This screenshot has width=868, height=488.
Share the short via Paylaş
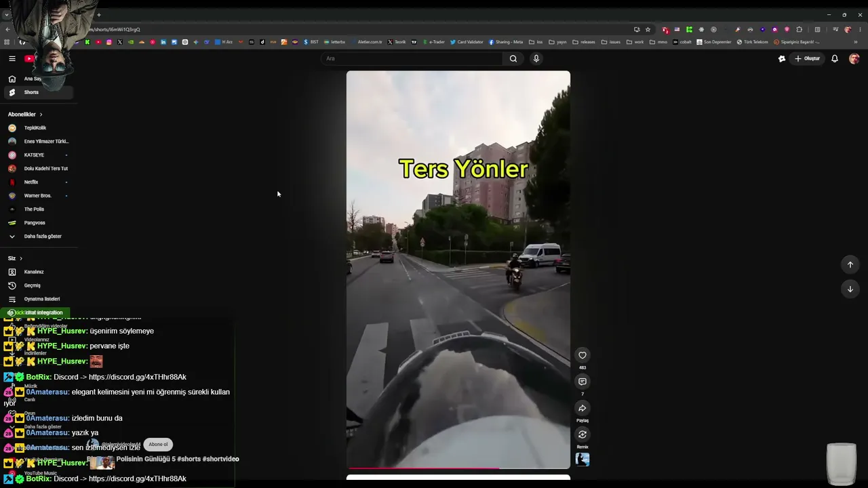tap(582, 408)
